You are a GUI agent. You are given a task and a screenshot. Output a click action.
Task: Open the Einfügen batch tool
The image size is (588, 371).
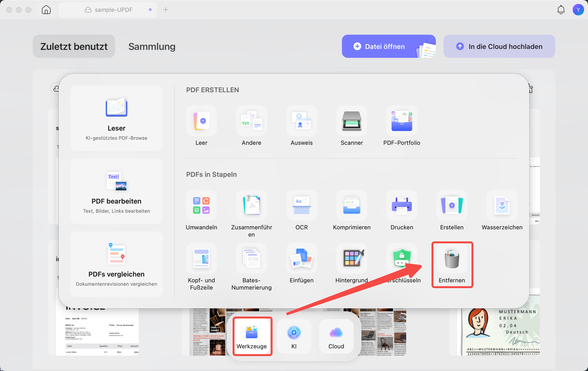(x=301, y=258)
